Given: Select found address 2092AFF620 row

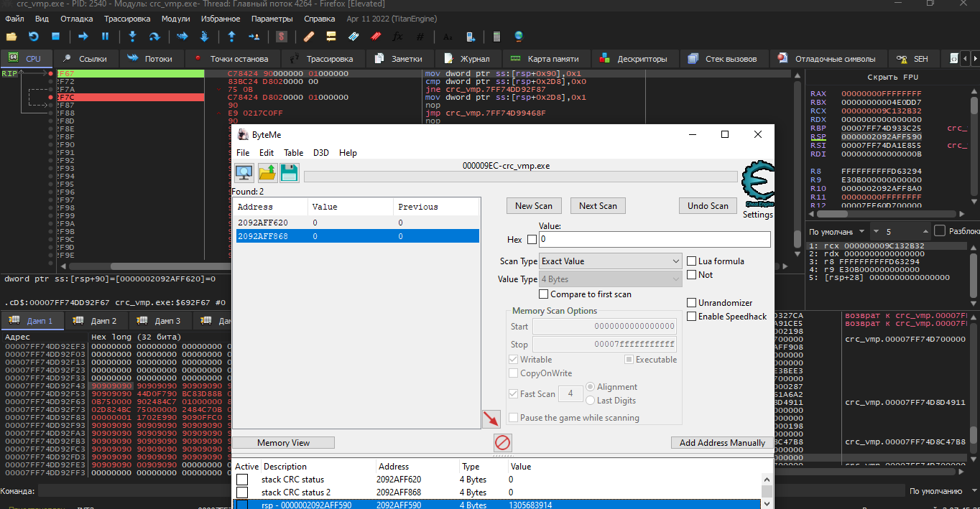Looking at the screenshot, I should [x=357, y=223].
